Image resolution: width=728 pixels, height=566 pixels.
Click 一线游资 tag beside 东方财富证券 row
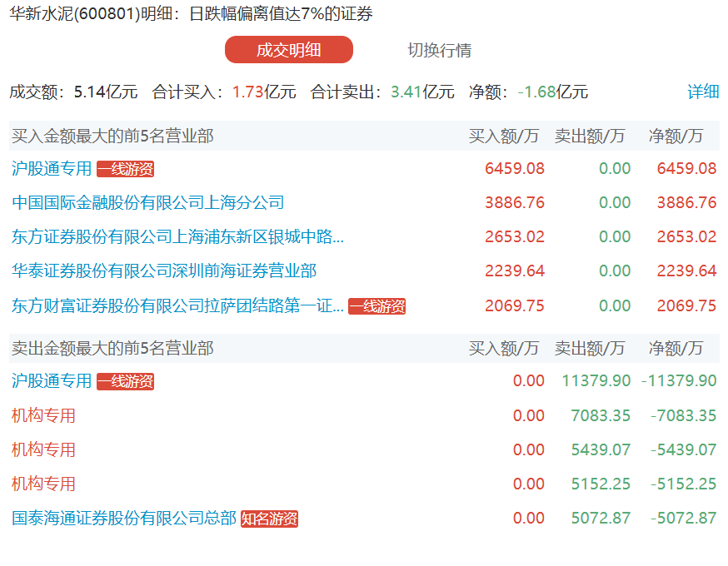click(x=377, y=306)
